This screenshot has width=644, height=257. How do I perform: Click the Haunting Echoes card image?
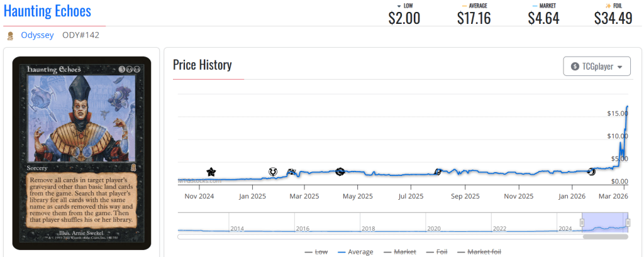coord(82,153)
